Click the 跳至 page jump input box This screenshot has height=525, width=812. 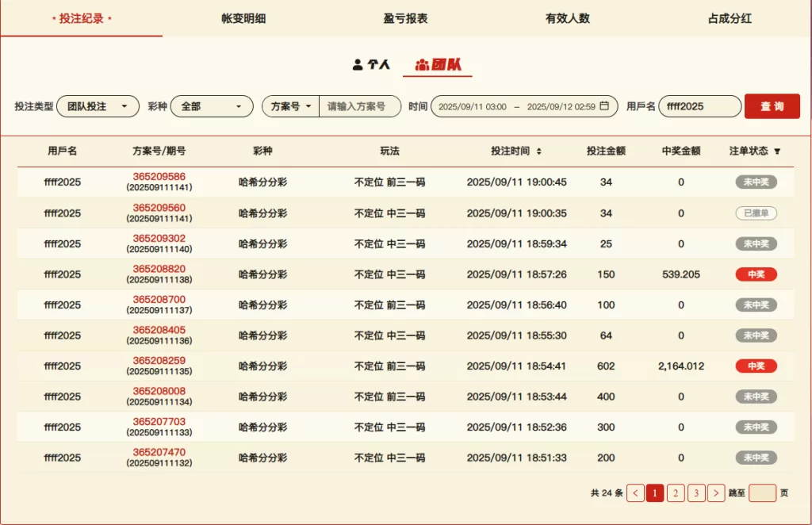[x=762, y=493]
